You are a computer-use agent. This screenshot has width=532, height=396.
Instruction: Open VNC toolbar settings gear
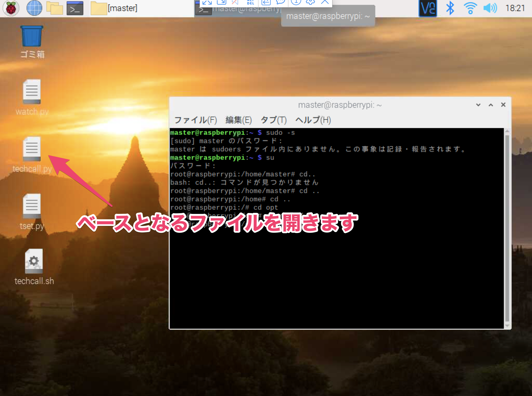point(310,2)
